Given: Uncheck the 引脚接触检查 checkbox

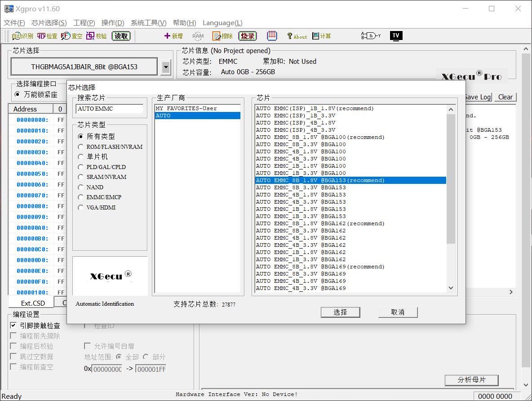Looking at the screenshot, I should [13, 325].
